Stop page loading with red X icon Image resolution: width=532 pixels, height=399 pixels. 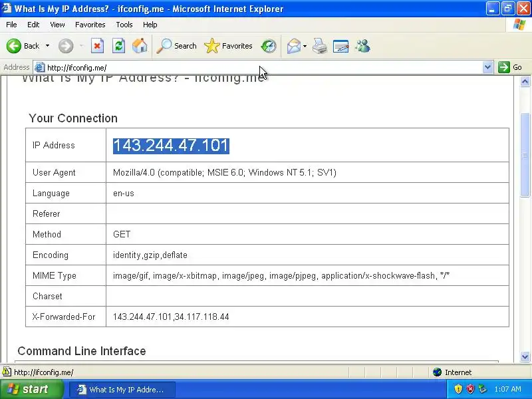point(97,46)
